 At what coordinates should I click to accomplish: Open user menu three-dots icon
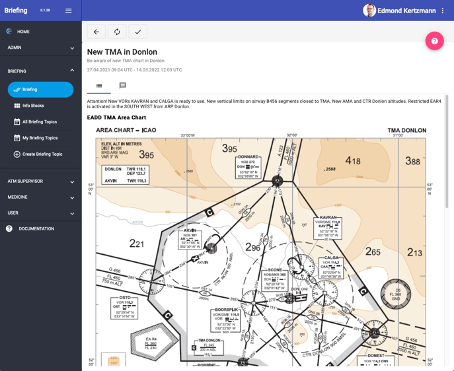(443, 11)
